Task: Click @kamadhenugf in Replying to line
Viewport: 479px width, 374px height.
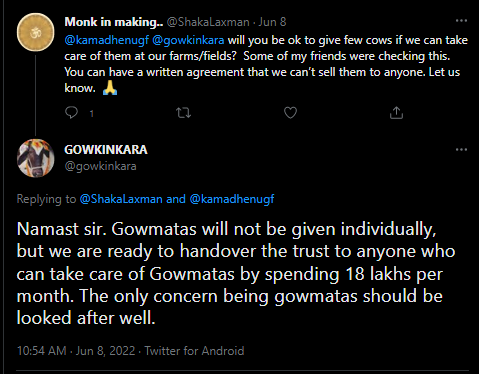Action: click(232, 199)
